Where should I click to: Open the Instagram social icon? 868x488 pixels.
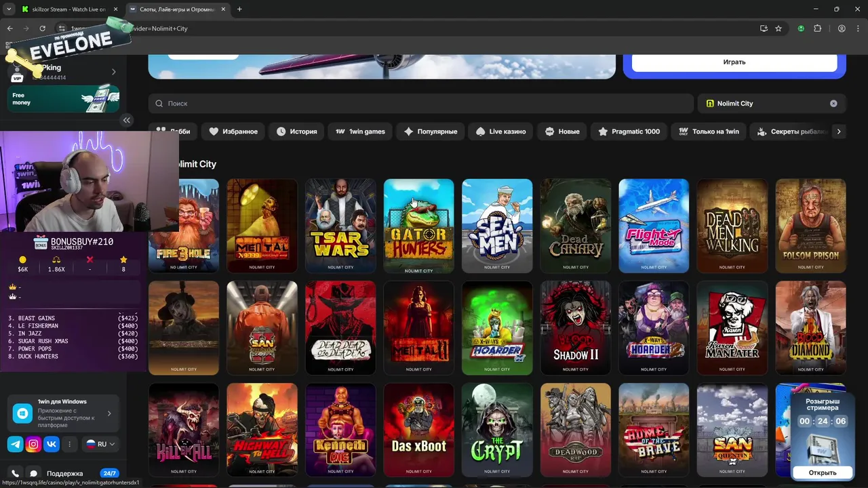tap(33, 445)
